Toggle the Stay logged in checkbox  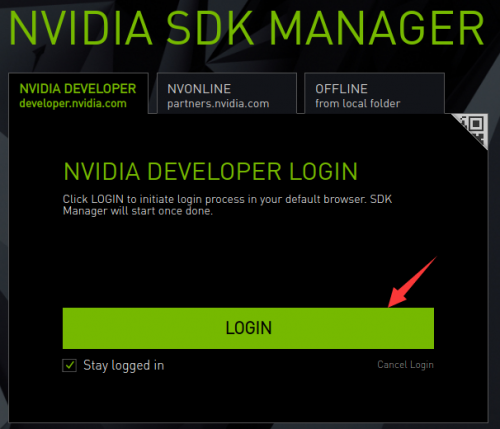(x=70, y=365)
